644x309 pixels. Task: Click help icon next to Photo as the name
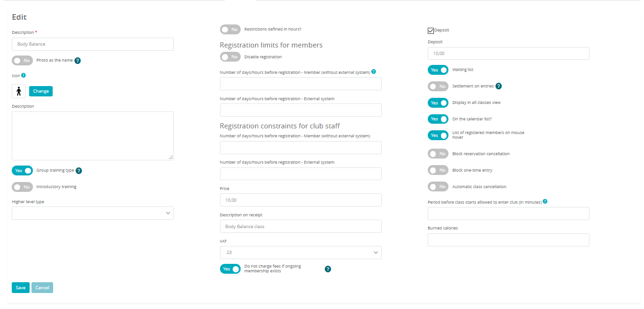(78, 61)
